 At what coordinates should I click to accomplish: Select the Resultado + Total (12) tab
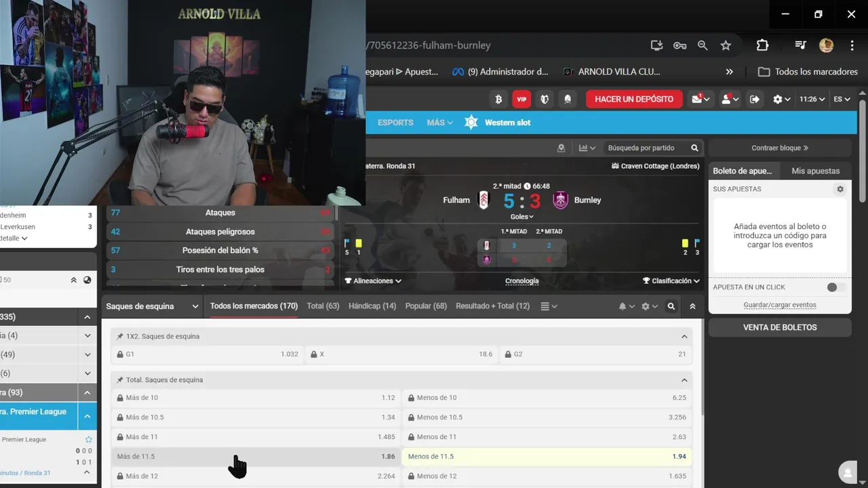point(493,306)
